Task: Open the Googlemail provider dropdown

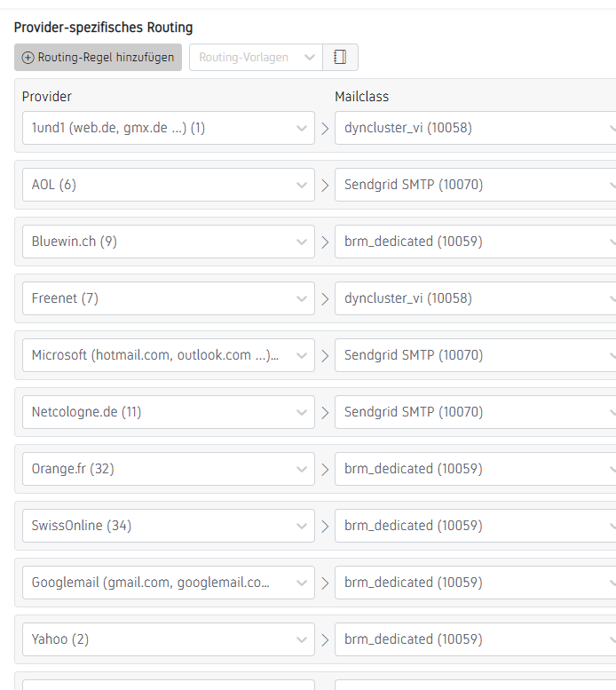Action: [x=168, y=583]
